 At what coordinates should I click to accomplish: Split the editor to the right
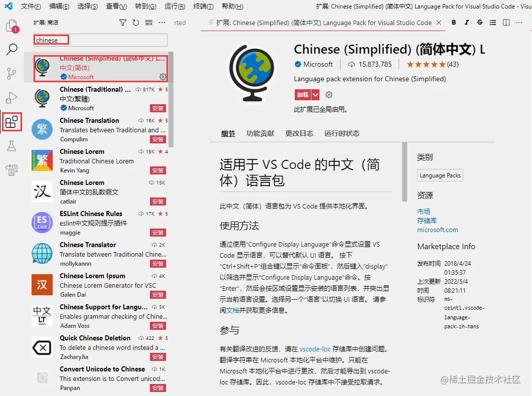click(506, 23)
